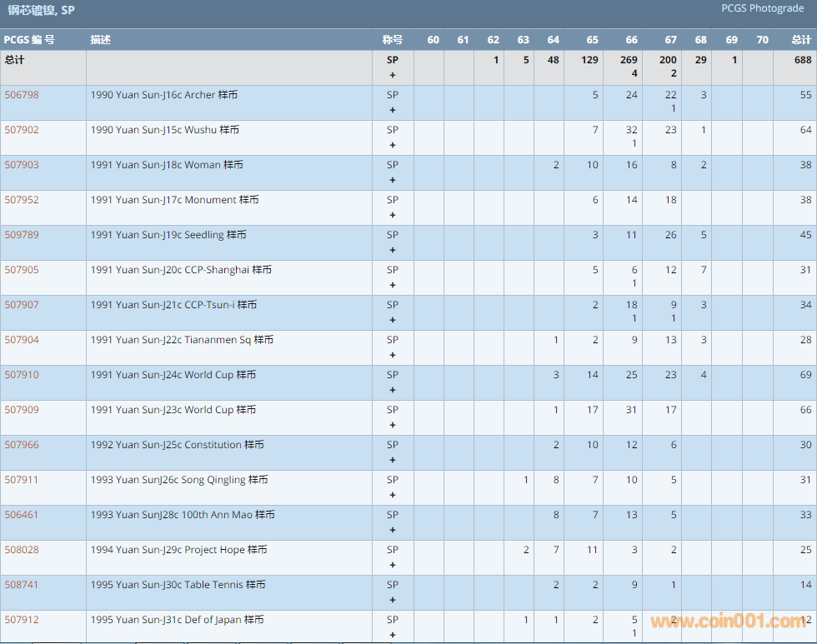Click PCGS number 507910 link
This screenshot has width=817, height=644.
22,375
